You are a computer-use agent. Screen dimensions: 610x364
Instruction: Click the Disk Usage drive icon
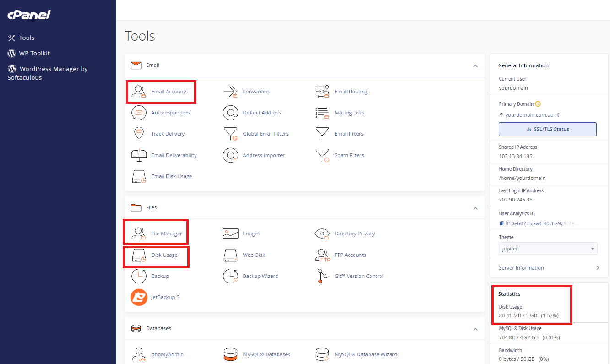(x=139, y=255)
